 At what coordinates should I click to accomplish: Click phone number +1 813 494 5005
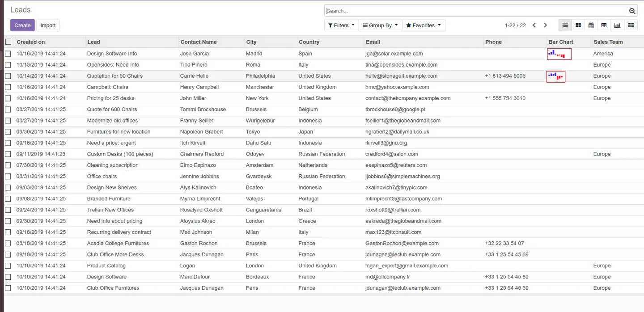(505, 76)
